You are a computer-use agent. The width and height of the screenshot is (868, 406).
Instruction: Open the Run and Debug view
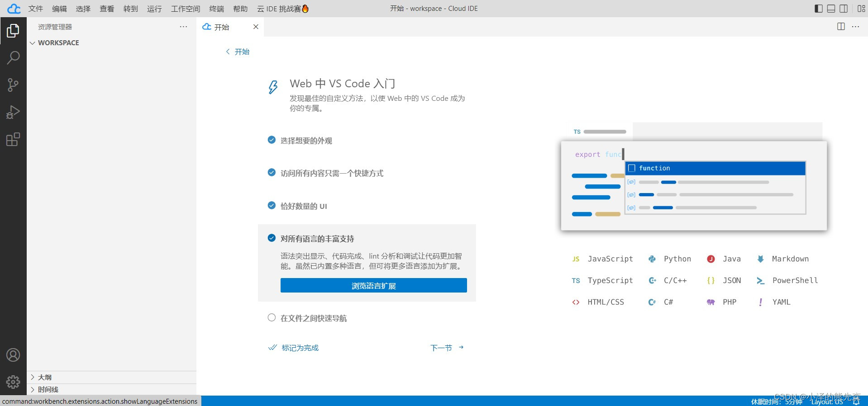click(13, 112)
